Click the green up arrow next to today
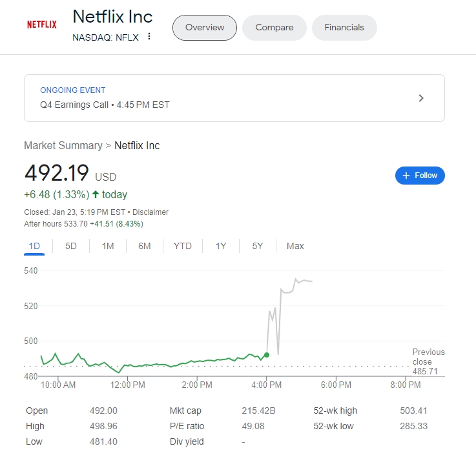Image resolution: width=476 pixels, height=455 pixels. [96, 194]
